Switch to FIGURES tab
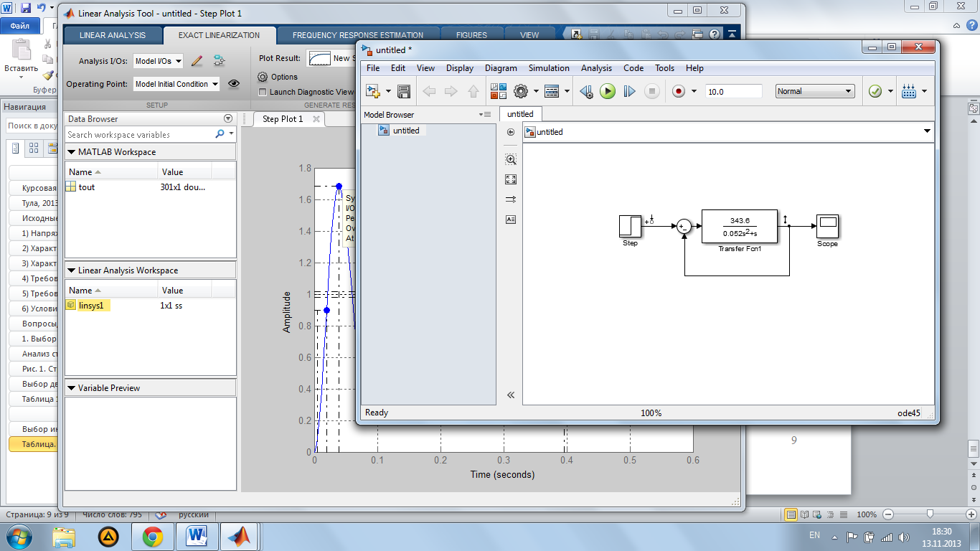980x551 pixels. click(x=471, y=34)
